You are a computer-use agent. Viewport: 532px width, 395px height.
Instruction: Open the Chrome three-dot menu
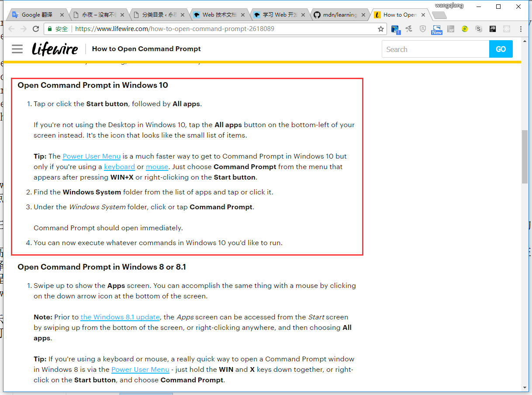click(x=521, y=29)
